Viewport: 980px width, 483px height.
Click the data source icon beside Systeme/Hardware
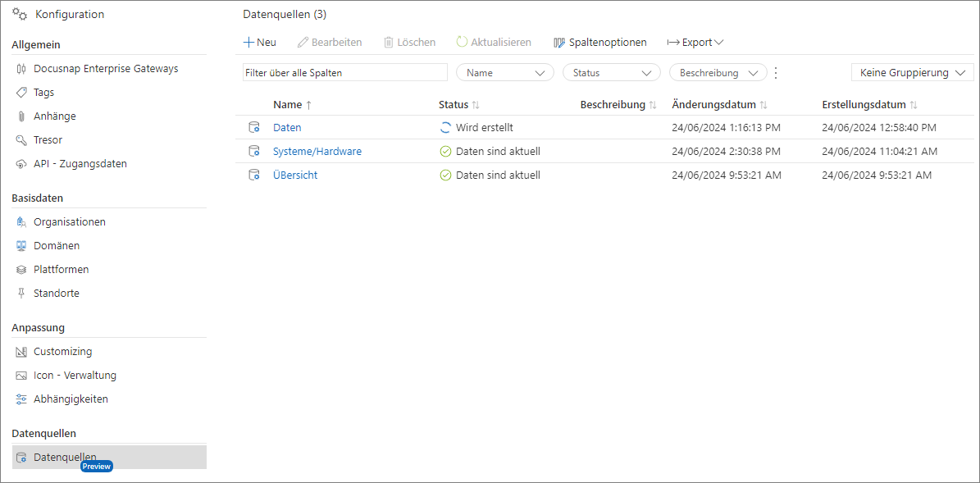[x=254, y=152]
